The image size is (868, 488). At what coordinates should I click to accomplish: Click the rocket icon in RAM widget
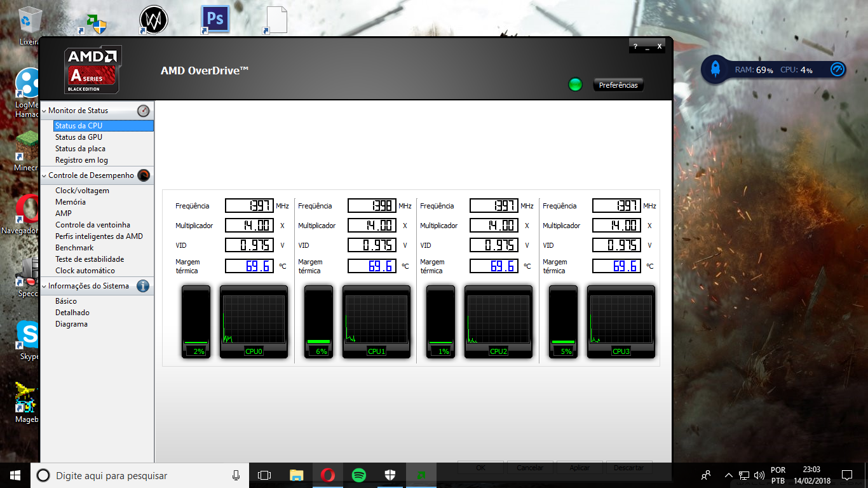[x=715, y=69]
